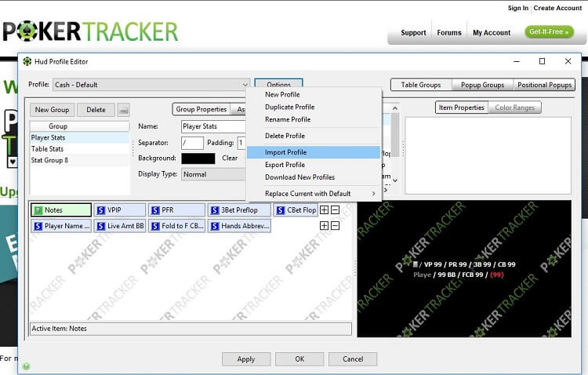The image size is (588, 375).
Task: Choose Duplicate Profile from the menu
Action: tap(314, 107)
